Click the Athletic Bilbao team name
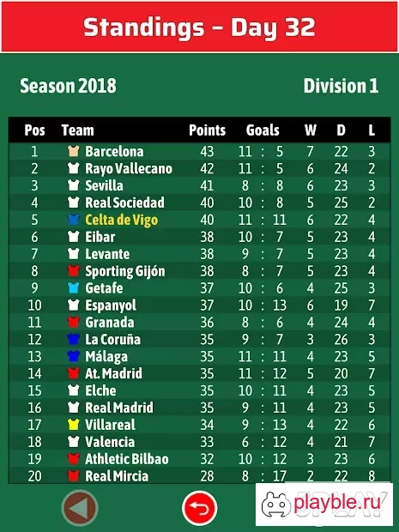This screenshot has height=532, width=399. pyautogui.click(x=126, y=459)
